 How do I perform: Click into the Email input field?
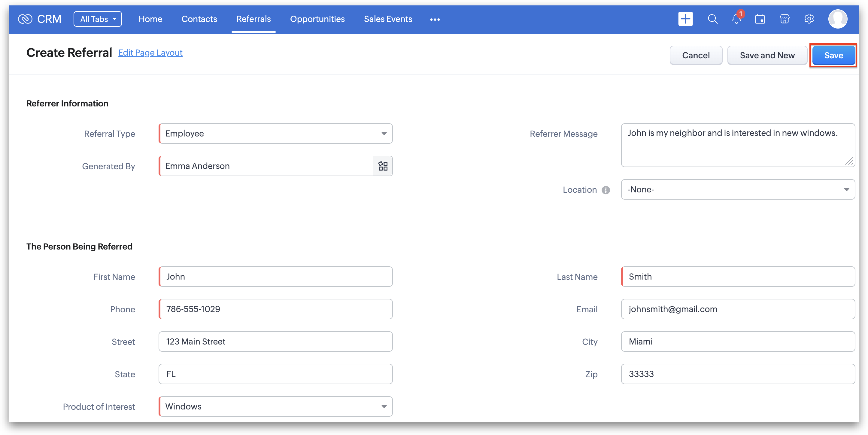pyautogui.click(x=738, y=309)
